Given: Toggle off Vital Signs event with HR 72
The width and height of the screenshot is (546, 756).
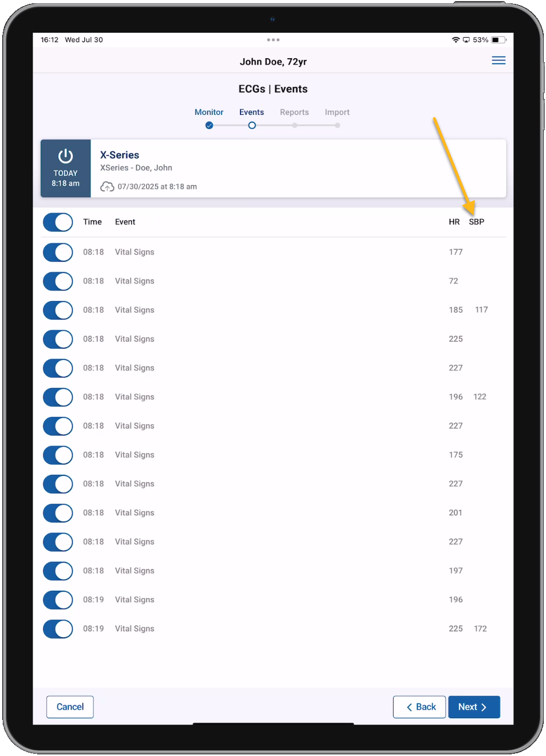Looking at the screenshot, I should coord(58,281).
